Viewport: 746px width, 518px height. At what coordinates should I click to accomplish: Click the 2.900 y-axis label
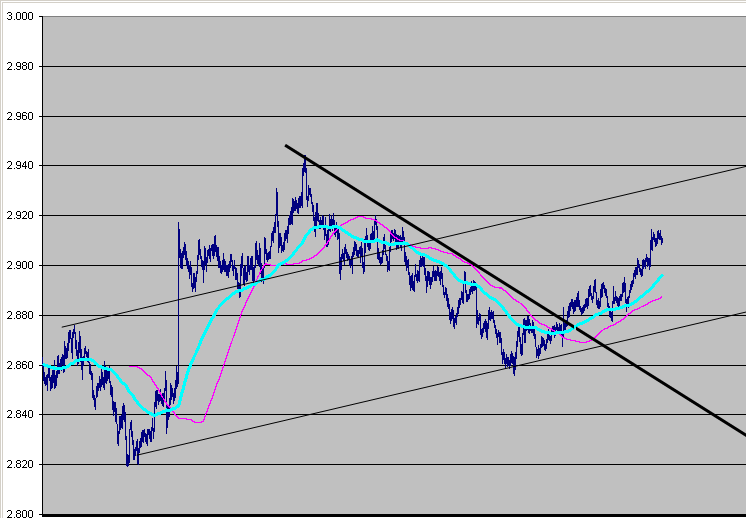(20, 265)
